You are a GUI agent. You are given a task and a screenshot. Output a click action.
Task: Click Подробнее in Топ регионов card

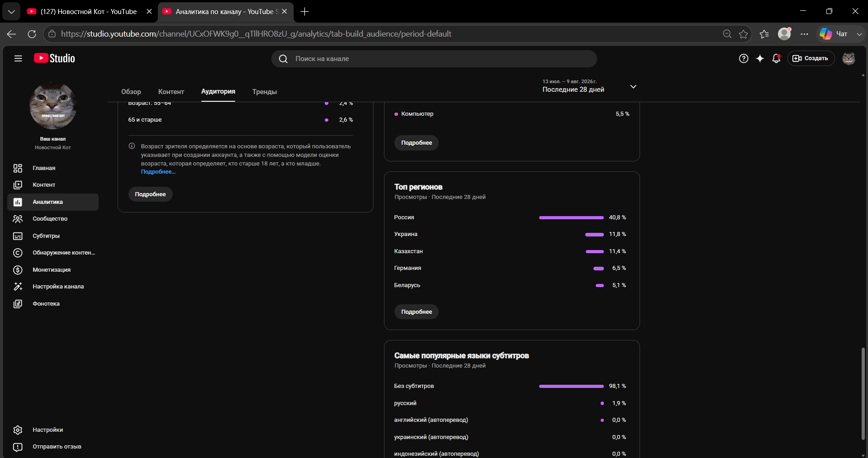point(417,312)
